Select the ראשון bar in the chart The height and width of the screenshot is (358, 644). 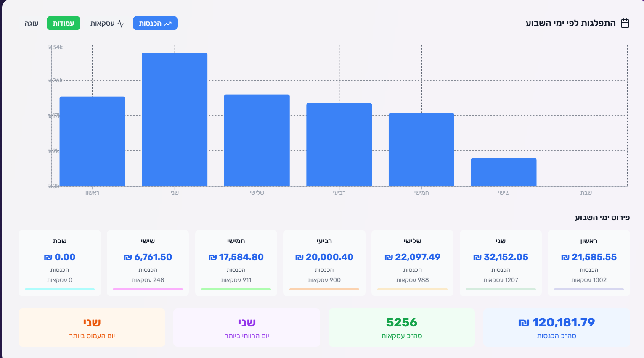92,141
